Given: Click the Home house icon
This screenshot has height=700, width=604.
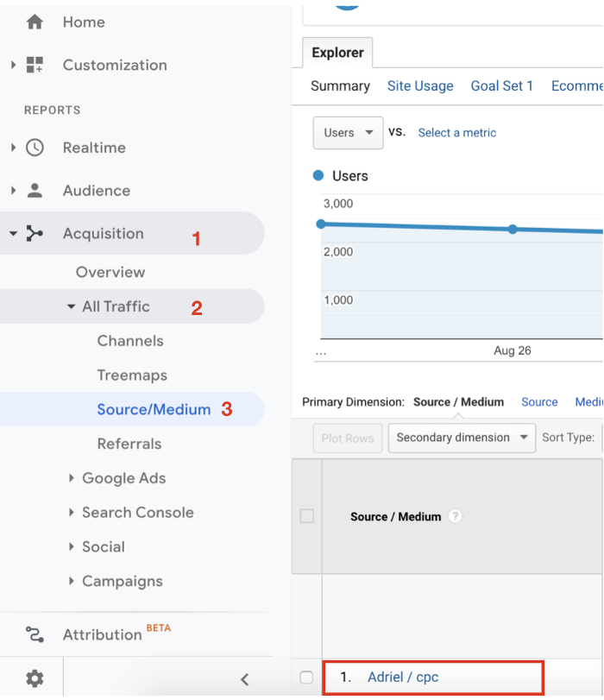Looking at the screenshot, I should (x=35, y=22).
